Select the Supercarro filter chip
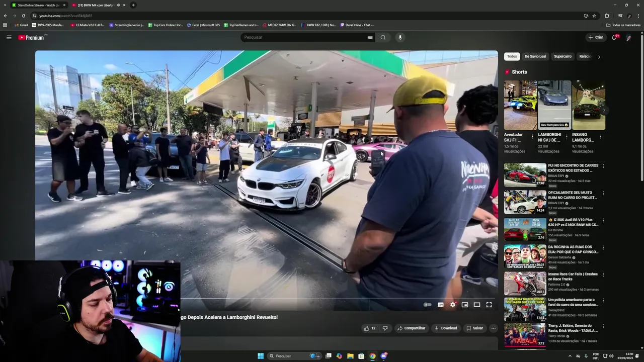This screenshot has width=644, height=362. coord(562,56)
